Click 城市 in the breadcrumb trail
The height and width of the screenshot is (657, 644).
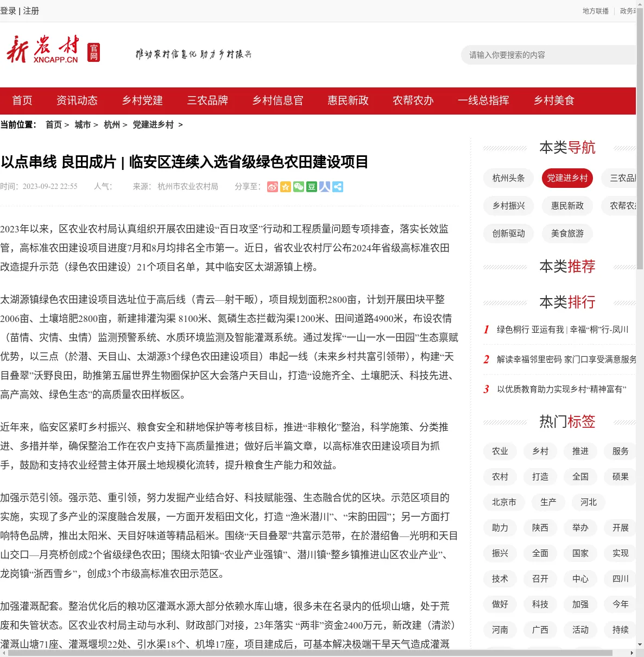(83, 125)
